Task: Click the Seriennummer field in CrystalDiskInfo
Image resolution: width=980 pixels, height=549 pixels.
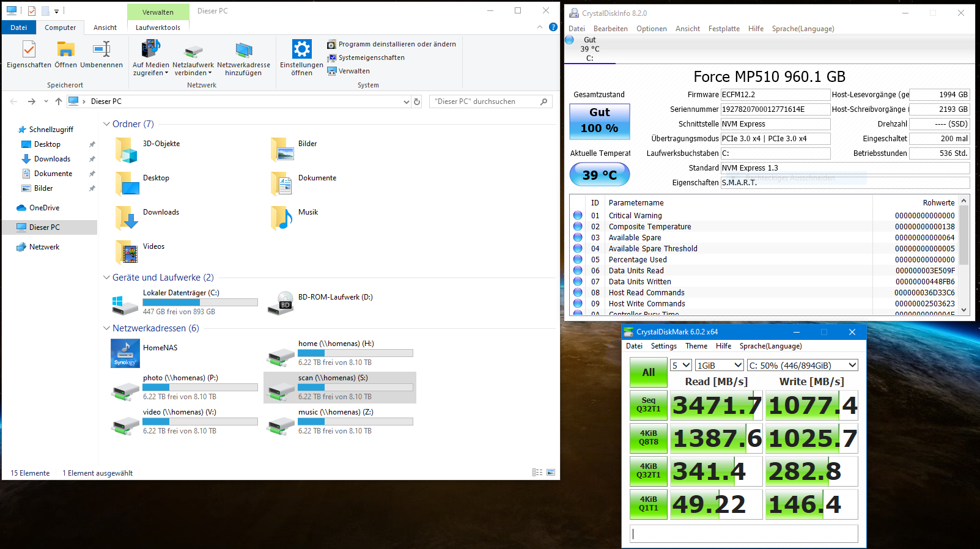Action: click(775, 109)
